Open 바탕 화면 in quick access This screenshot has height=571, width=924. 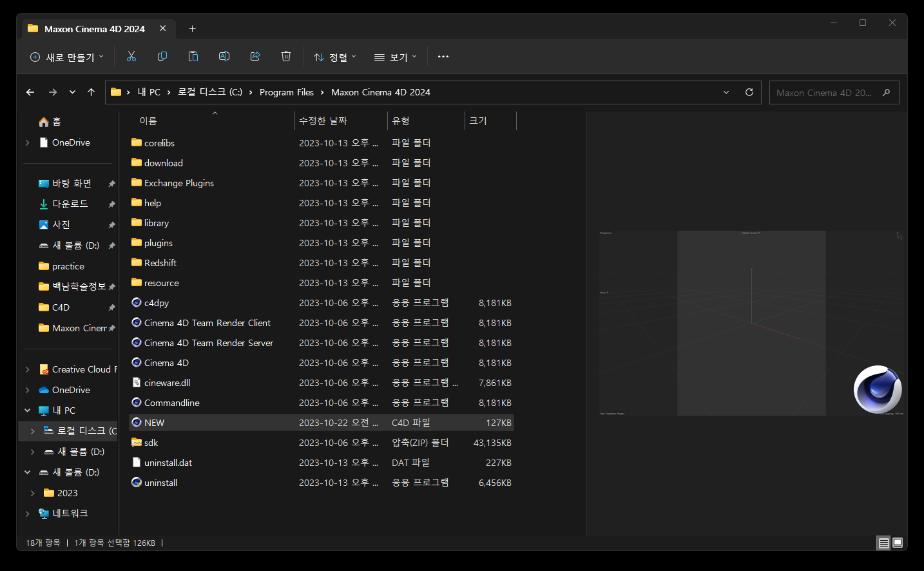click(65, 184)
